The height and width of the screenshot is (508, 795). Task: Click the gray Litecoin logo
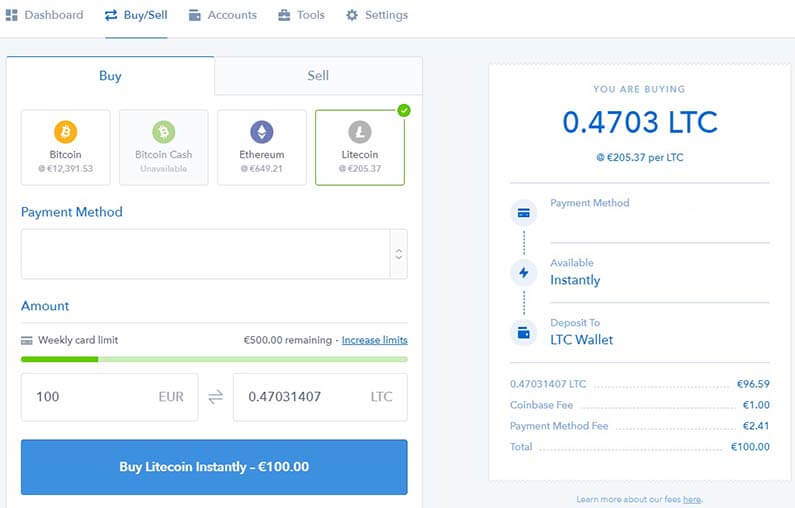coord(360,132)
